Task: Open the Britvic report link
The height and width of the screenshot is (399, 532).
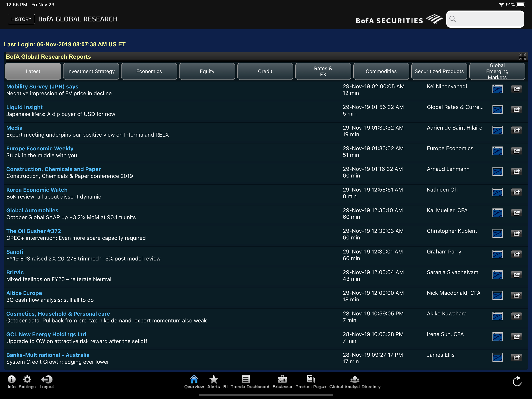Action: [15, 273]
